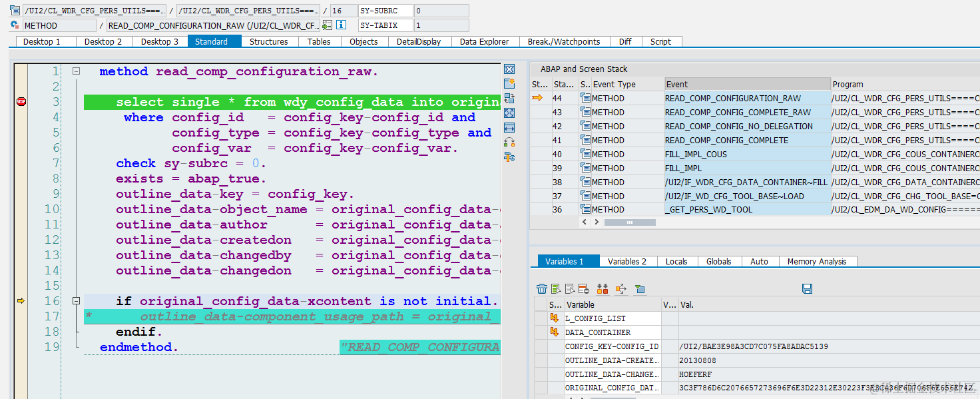Click the Variable column header

[612, 304]
